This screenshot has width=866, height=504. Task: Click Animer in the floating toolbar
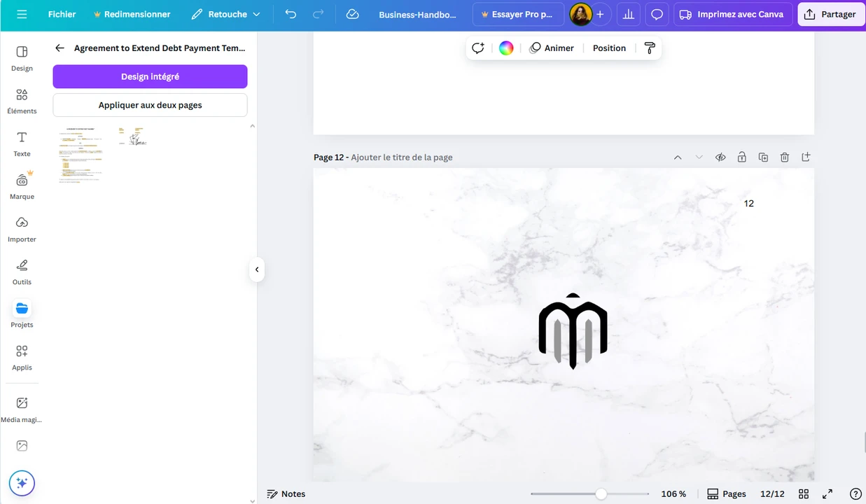(x=552, y=48)
